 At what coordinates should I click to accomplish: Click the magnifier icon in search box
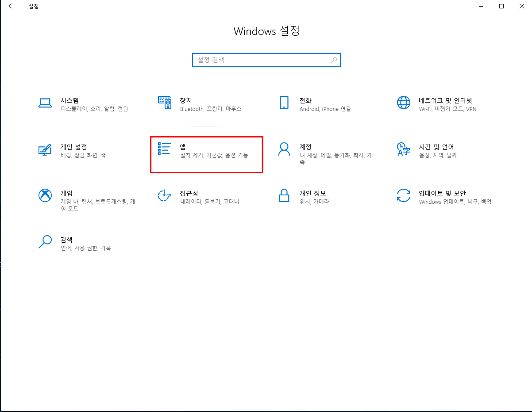[334, 60]
